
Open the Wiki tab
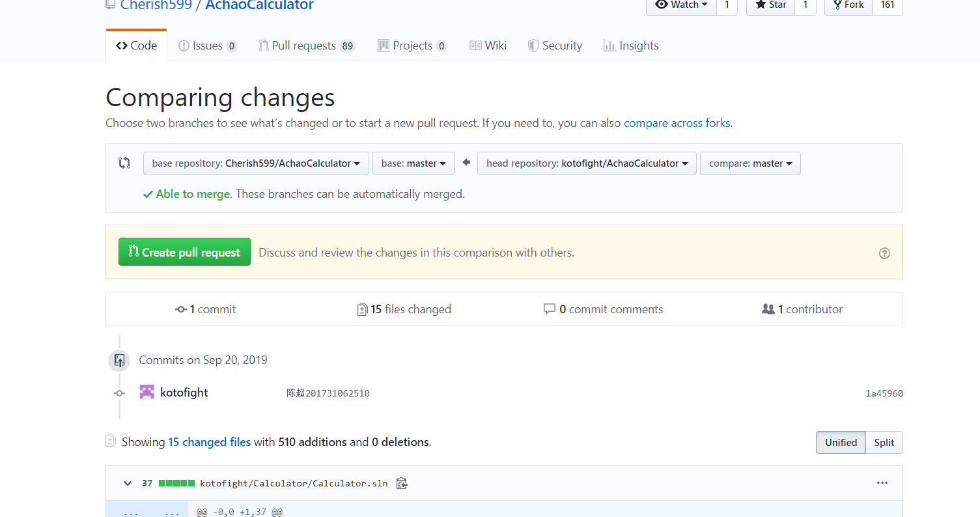[488, 46]
